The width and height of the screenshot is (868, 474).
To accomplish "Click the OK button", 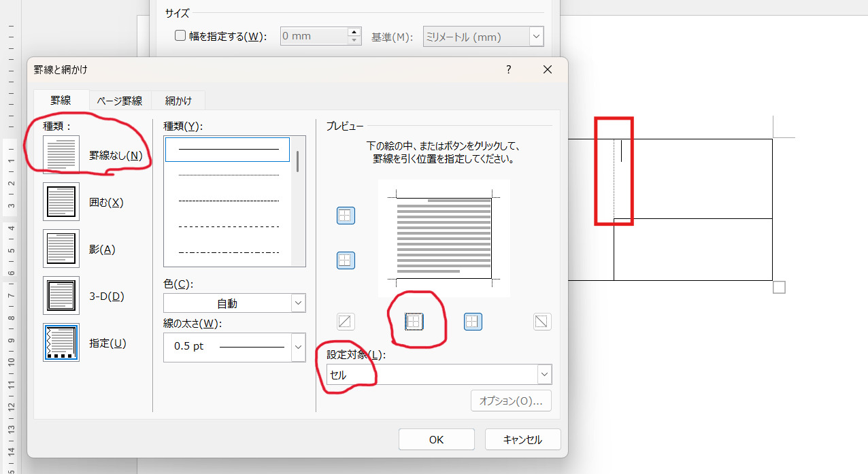I will [436, 439].
